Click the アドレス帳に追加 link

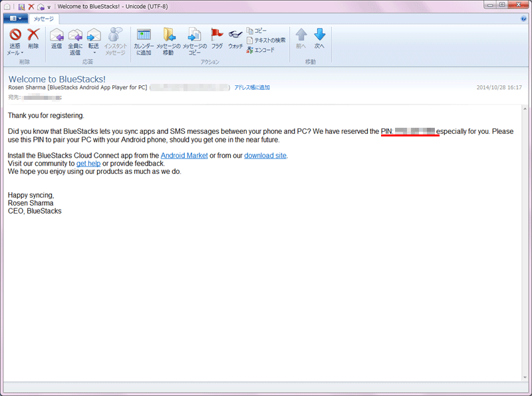252,87
